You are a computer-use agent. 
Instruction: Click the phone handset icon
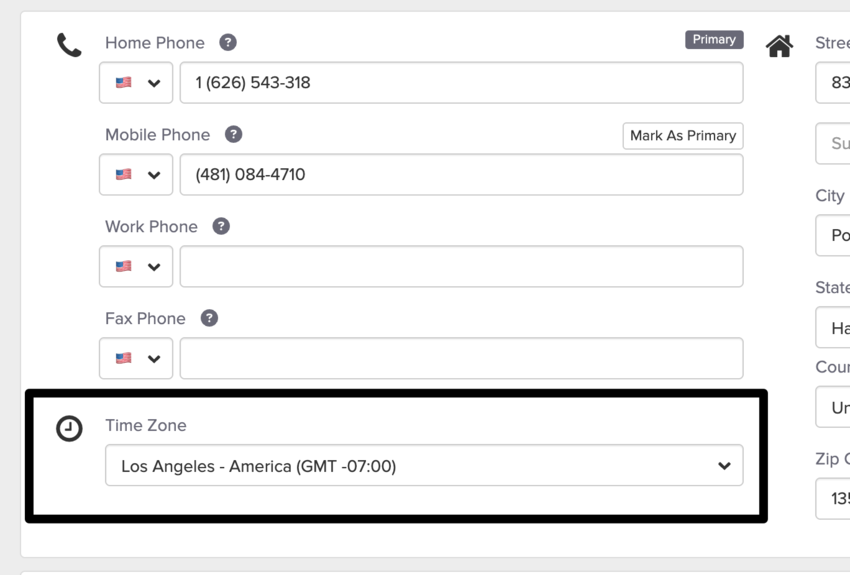[69, 45]
